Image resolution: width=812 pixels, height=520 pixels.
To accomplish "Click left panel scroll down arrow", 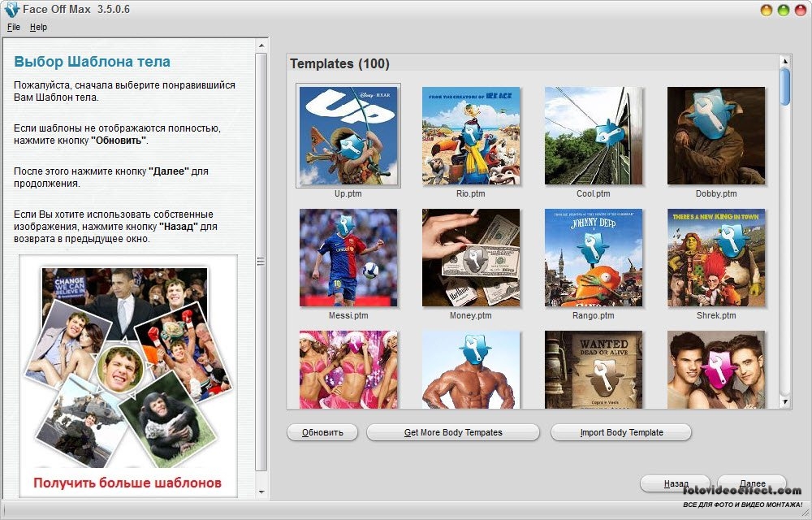I will tap(261, 492).
